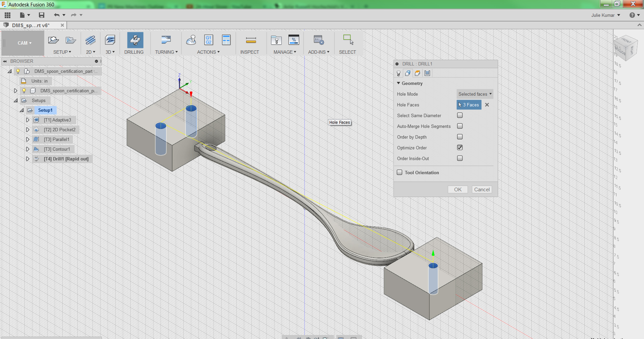Uncheck Optimize Order checkbox
This screenshot has height=339, width=644.
pyautogui.click(x=460, y=148)
